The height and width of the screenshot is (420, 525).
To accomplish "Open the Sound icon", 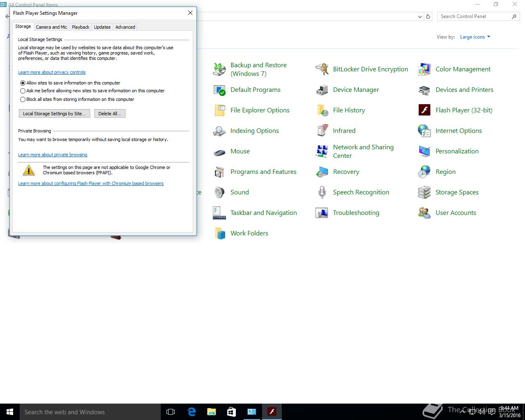I will tap(219, 192).
